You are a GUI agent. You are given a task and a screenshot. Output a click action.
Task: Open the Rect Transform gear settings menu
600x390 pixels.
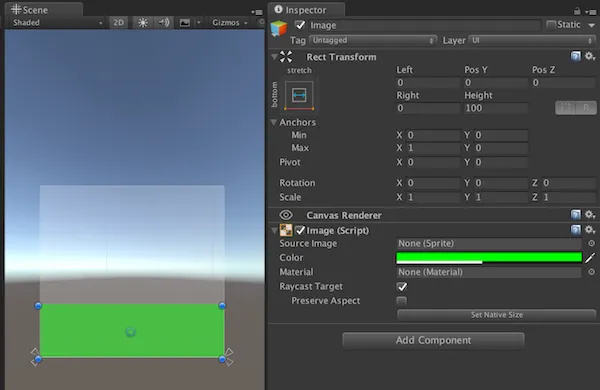[x=590, y=56]
